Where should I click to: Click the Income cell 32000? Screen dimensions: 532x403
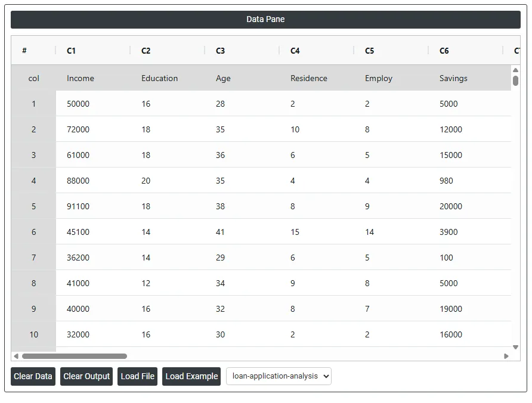[x=93, y=334]
